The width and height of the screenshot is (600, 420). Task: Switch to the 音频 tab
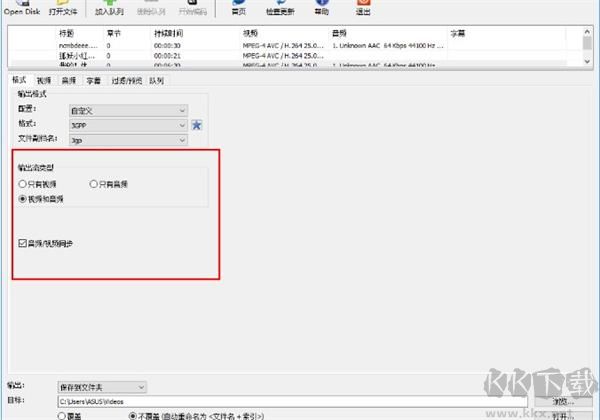(x=69, y=81)
